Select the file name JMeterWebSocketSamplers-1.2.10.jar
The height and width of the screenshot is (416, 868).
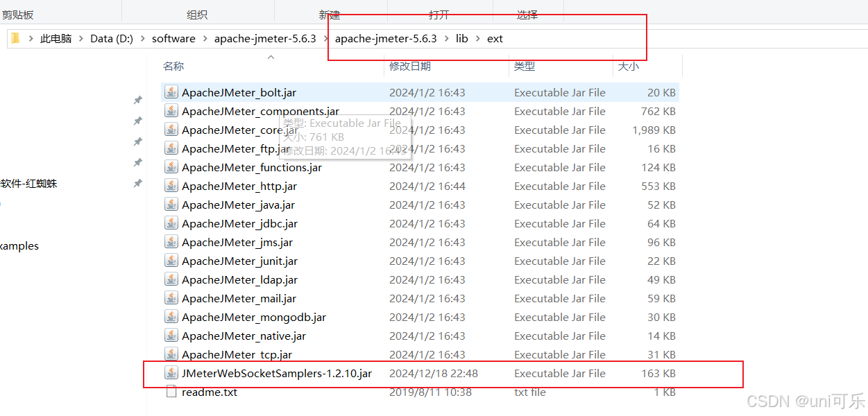277,373
